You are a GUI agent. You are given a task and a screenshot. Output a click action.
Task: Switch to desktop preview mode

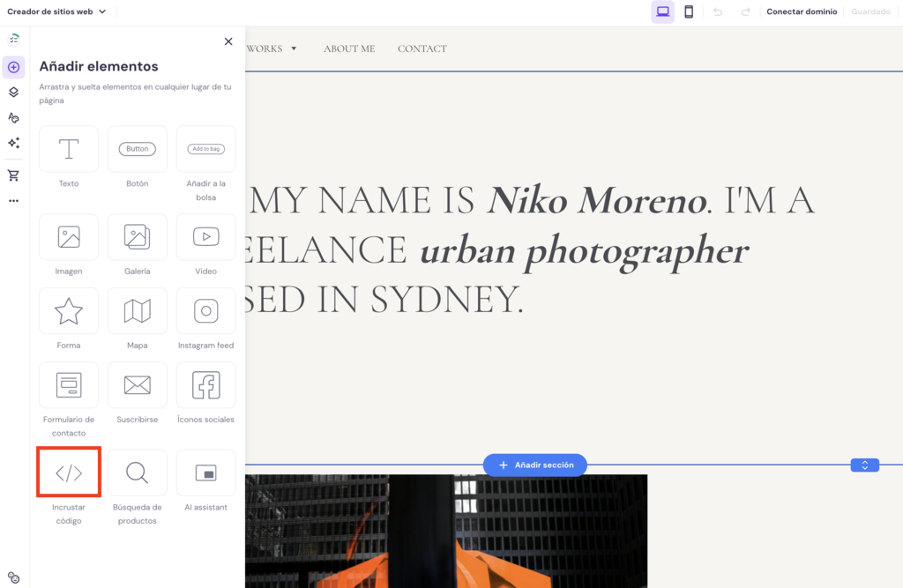click(662, 11)
